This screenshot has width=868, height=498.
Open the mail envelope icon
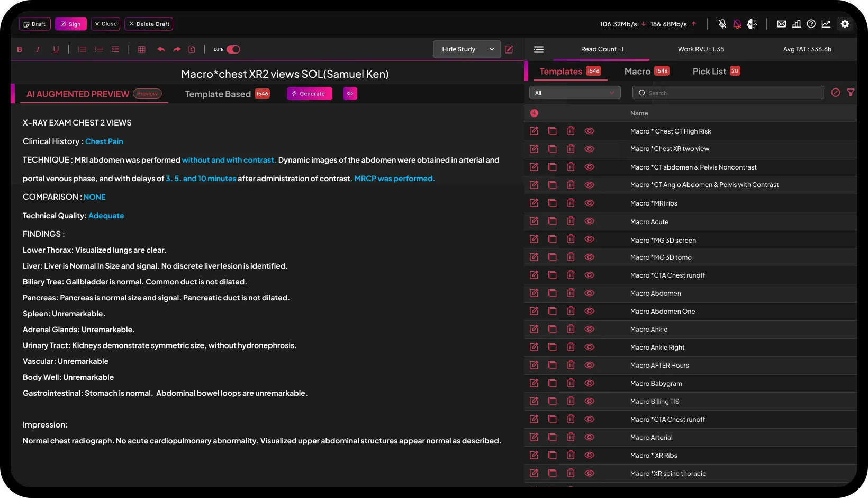point(781,24)
